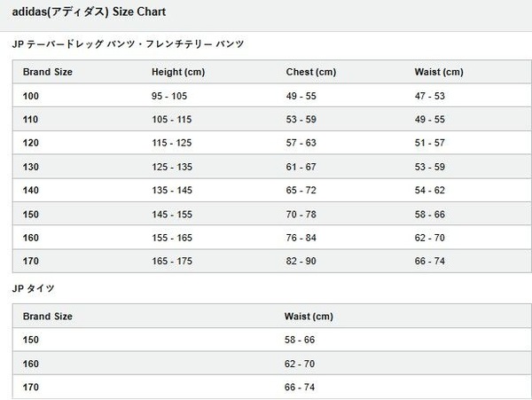Click height value 145 - 155
532x400 pixels.
click(x=172, y=215)
